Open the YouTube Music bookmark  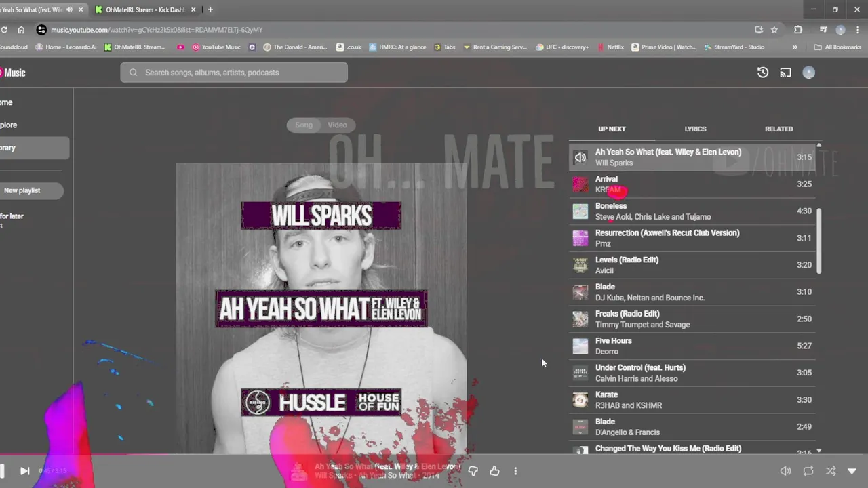coord(216,47)
